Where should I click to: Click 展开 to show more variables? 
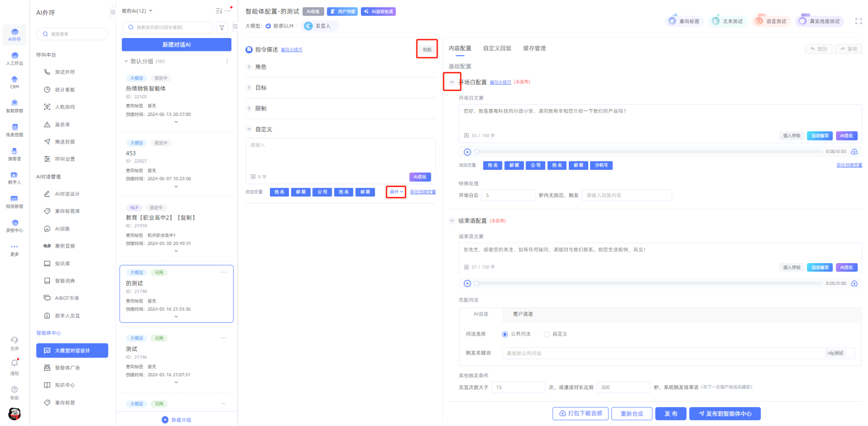coord(396,192)
